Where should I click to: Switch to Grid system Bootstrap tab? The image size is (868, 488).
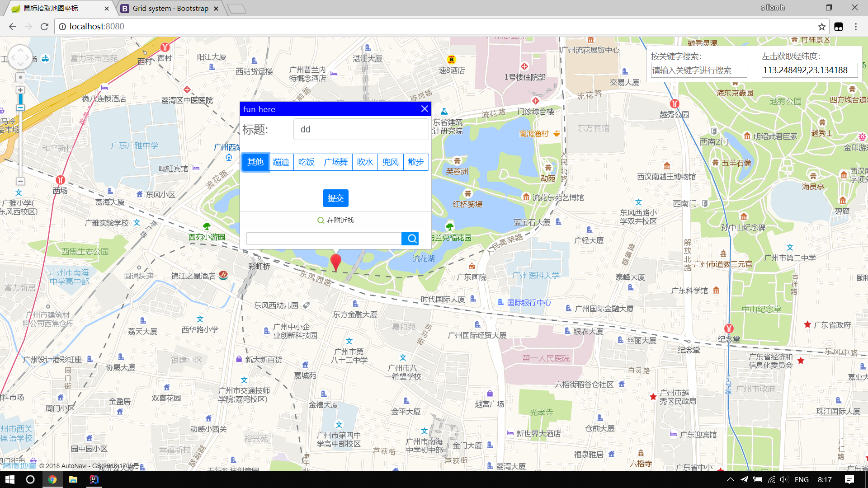(x=170, y=9)
